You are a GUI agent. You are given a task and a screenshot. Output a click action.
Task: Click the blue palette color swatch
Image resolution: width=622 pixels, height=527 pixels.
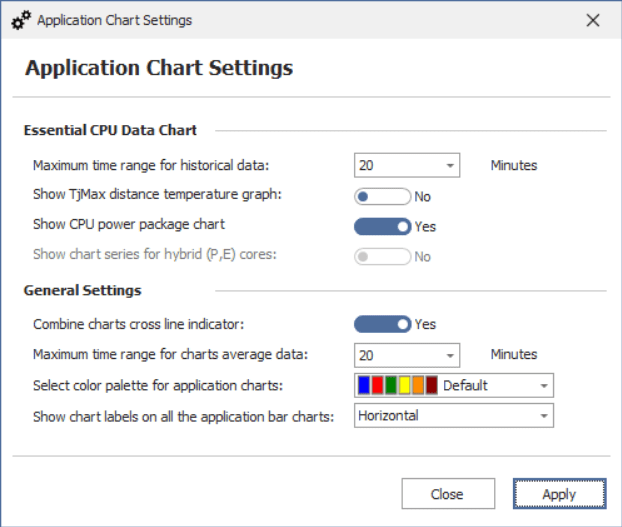364,385
